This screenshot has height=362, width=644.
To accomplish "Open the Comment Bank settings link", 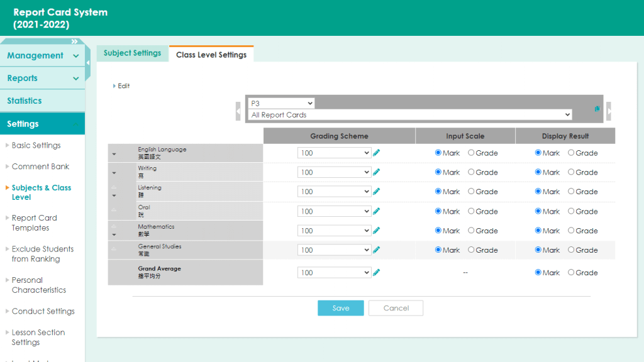I will click(40, 167).
